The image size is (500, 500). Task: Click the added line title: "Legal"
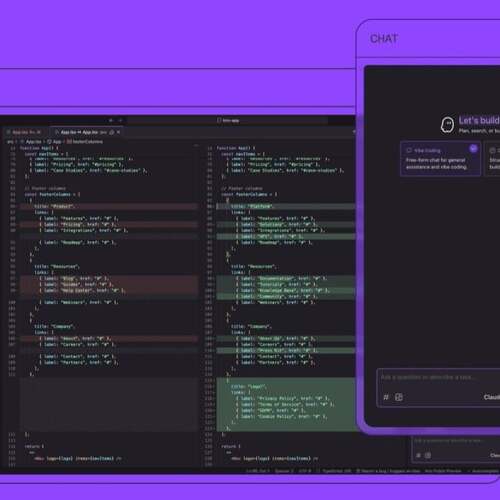coord(285,386)
